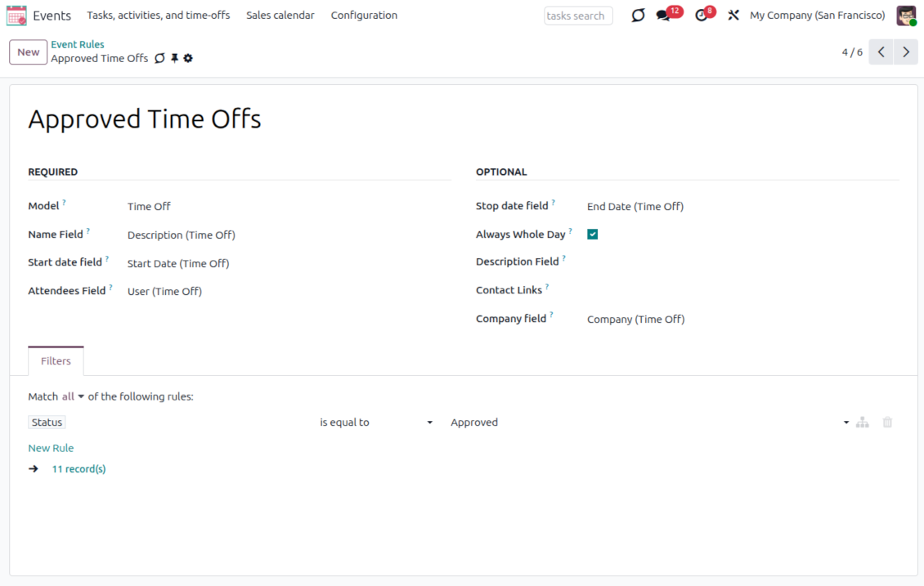
Task: Delete the Status rule with trash icon
Action: click(x=887, y=423)
